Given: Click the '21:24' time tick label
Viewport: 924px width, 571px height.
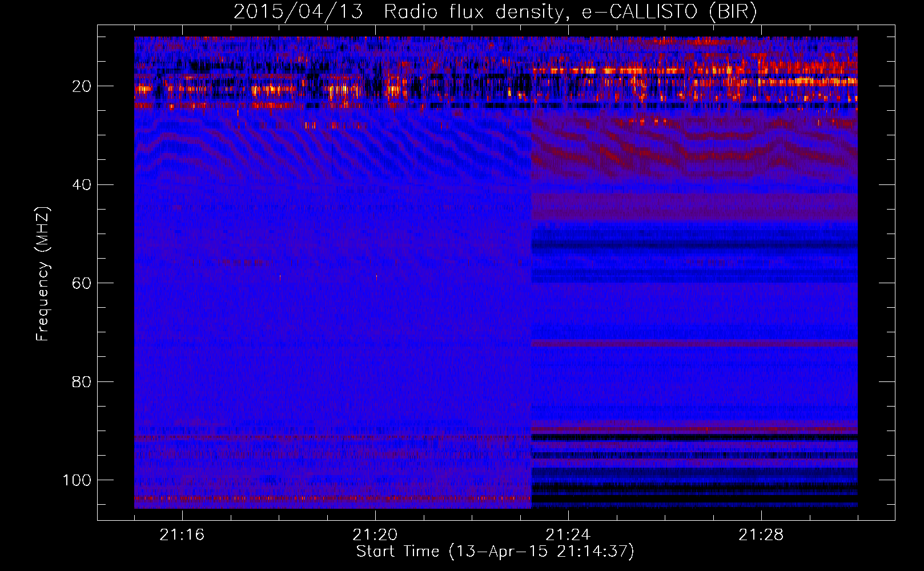Looking at the screenshot, I should click(568, 535).
